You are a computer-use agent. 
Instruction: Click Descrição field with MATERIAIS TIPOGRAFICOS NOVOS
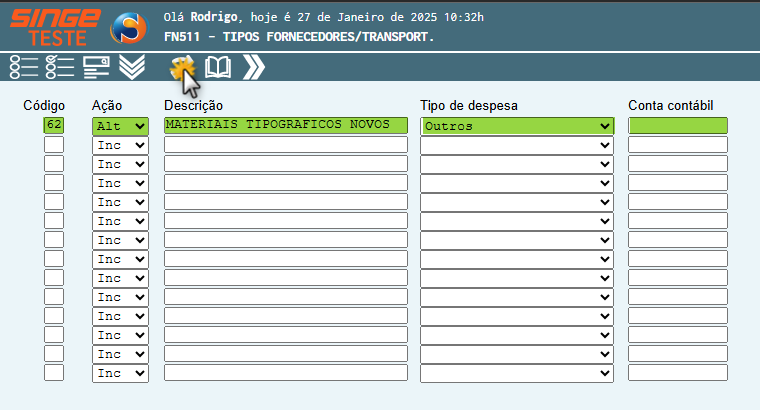[x=285, y=126]
